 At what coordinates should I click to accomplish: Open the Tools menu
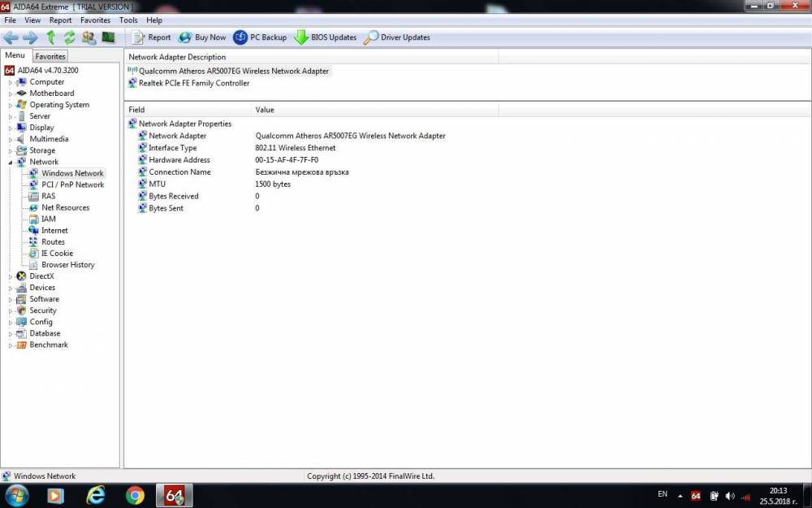[128, 20]
